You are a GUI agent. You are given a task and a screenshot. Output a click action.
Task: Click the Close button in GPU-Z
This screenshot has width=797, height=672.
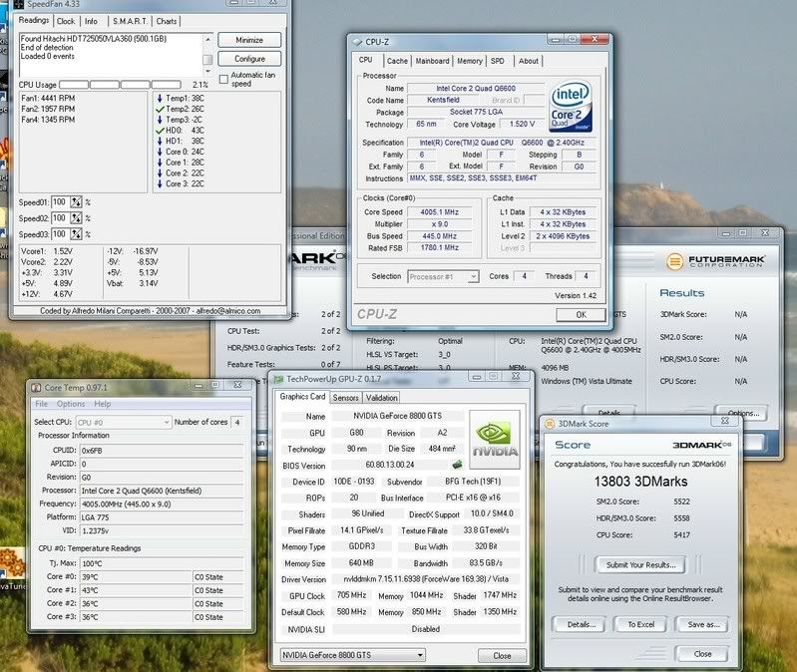tap(502, 656)
